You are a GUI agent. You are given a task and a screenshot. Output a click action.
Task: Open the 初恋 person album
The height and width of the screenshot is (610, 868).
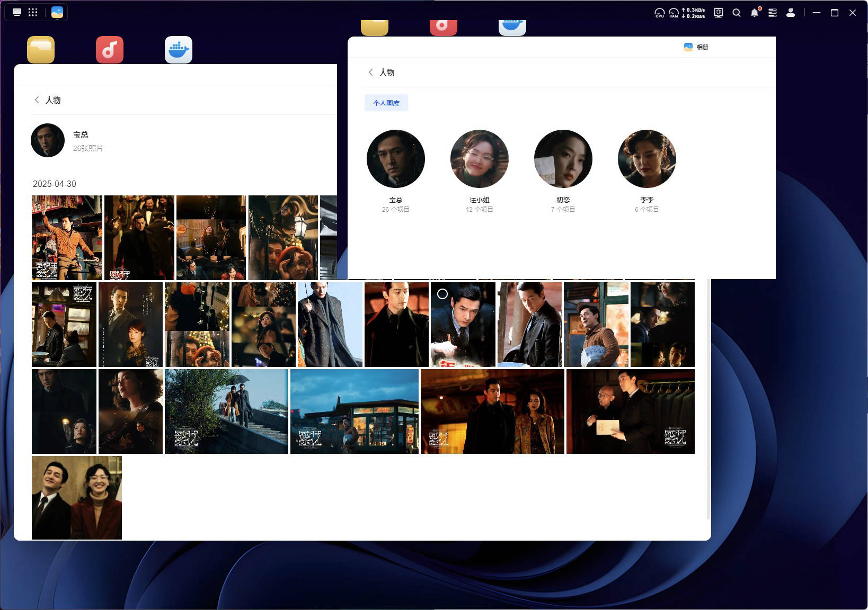coord(563,159)
